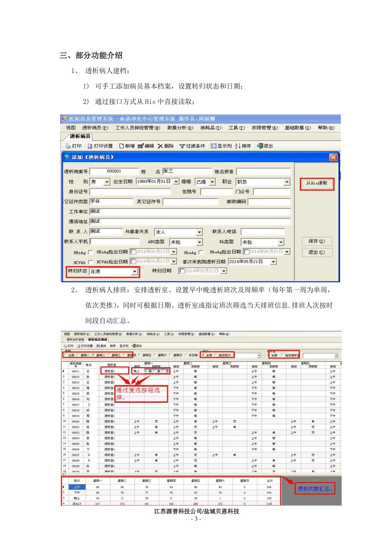Open the 职业 dropdown showing 职员

pyautogui.click(x=287, y=182)
